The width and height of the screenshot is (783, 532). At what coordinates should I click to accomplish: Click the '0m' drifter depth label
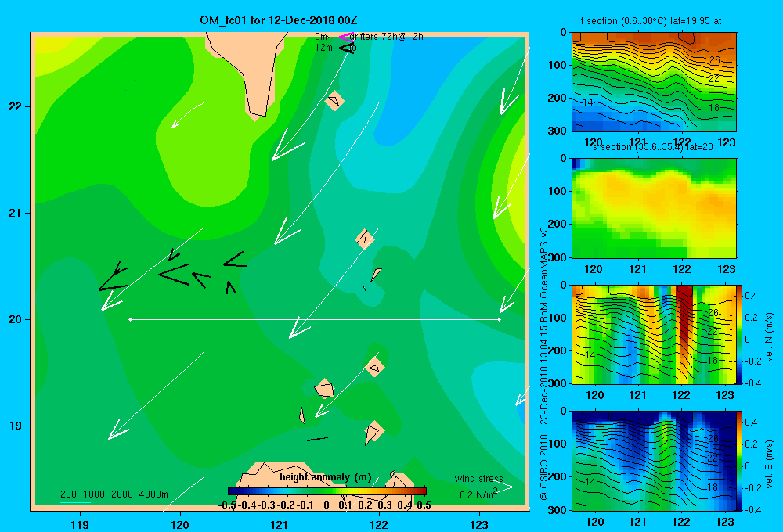(x=321, y=37)
